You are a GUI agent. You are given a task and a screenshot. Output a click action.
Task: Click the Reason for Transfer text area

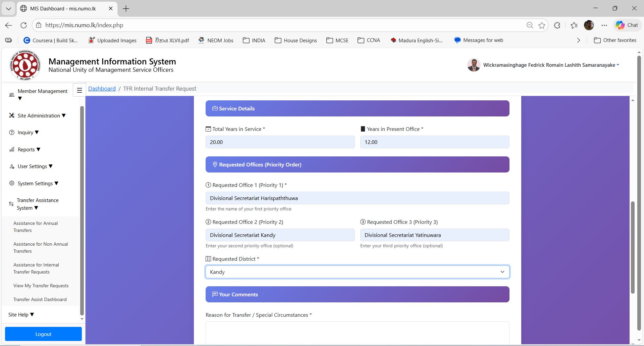coord(357,332)
